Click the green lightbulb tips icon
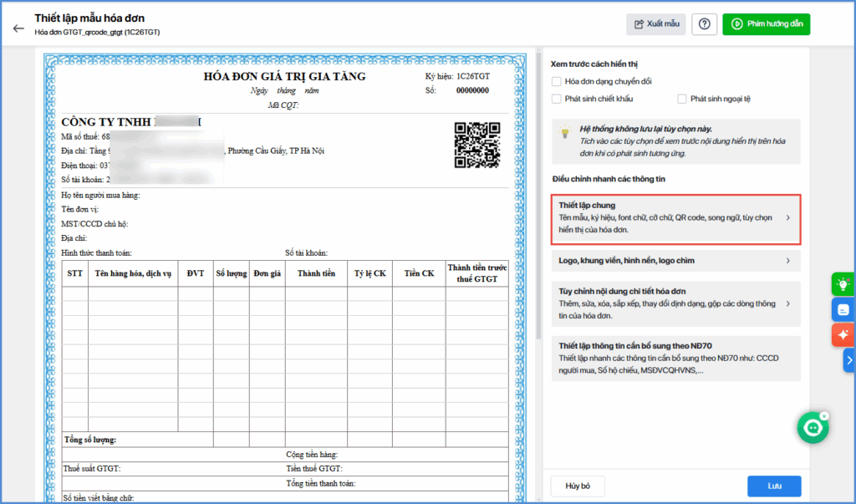Viewport: 856px width, 504px height. coord(843,284)
